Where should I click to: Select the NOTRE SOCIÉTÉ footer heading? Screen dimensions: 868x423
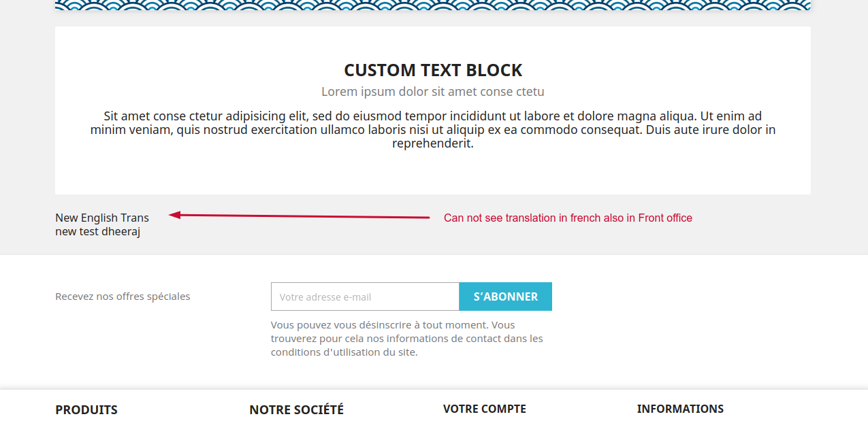click(296, 409)
